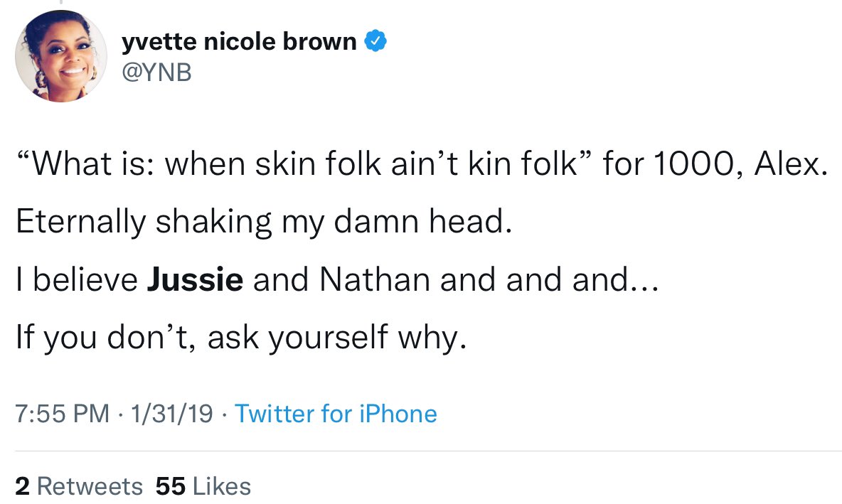Screen dimensions: 842x504
Task: Click the 7:55 PM timestamp
Action: [x=63, y=413]
